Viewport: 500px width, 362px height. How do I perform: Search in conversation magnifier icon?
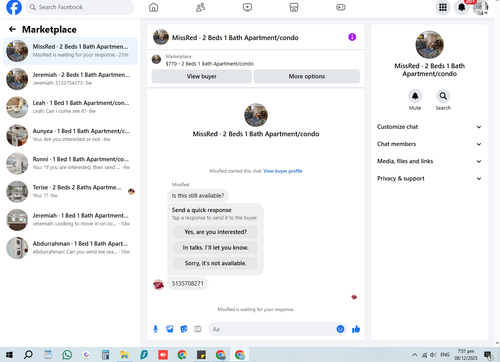coord(443,96)
